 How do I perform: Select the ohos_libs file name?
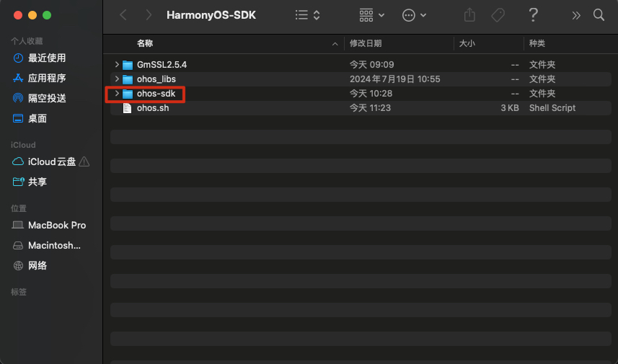pos(156,79)
